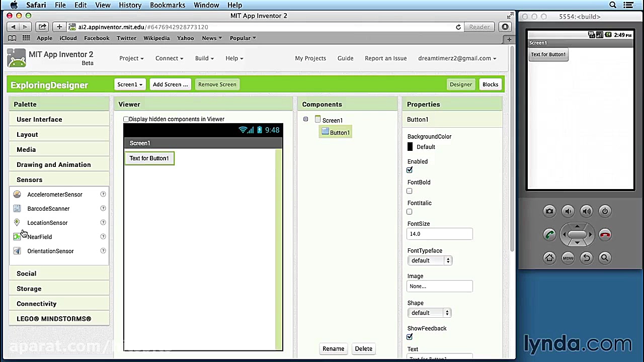Click the FontSize 14.0 input field
Image resolution: width=644 pixels, height=362 pixels.
[440, 234]
